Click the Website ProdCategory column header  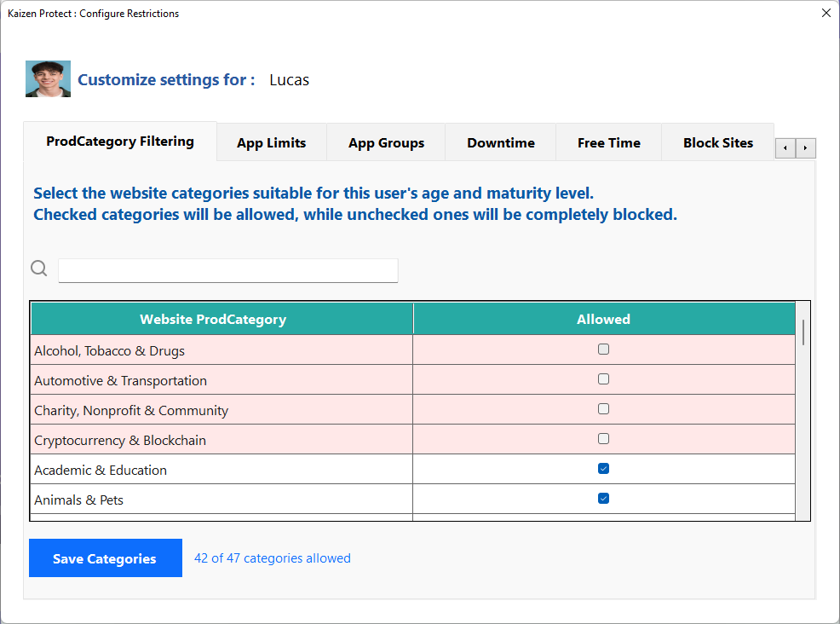click(x=213, y=318)
